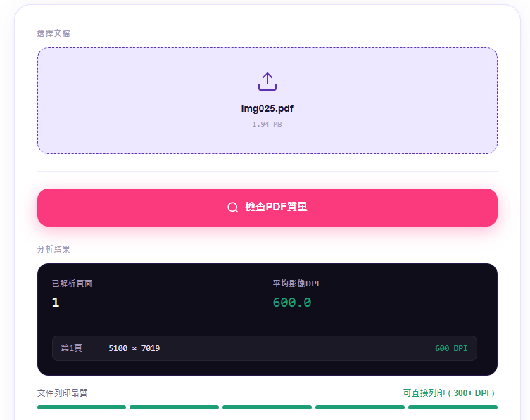Click the 分析結果 section heading
Image resolution: width=530 pixels, height=420 pixels.
pos(53,249)
